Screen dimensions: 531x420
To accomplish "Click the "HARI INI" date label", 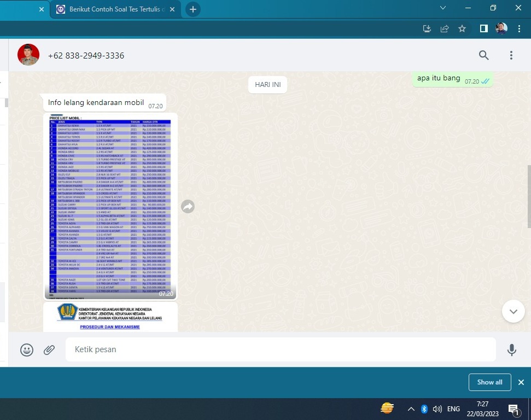I will tap(267, 85).
